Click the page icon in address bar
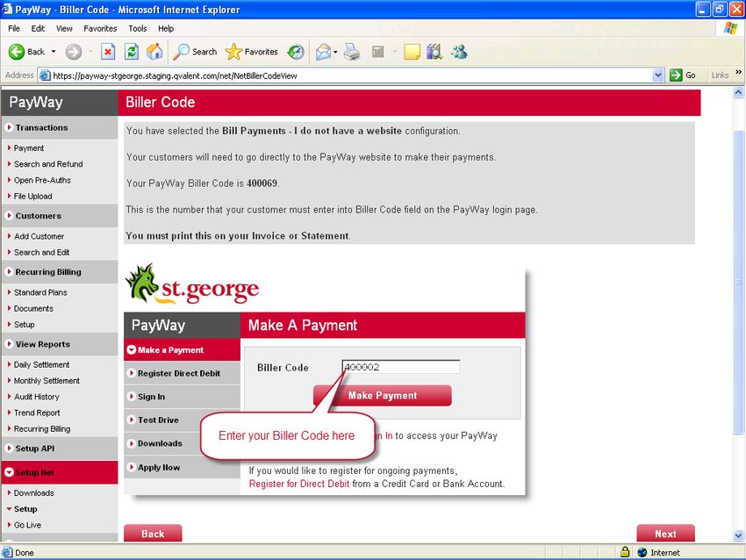The image size is (746, 560). [x=45, y=75]
